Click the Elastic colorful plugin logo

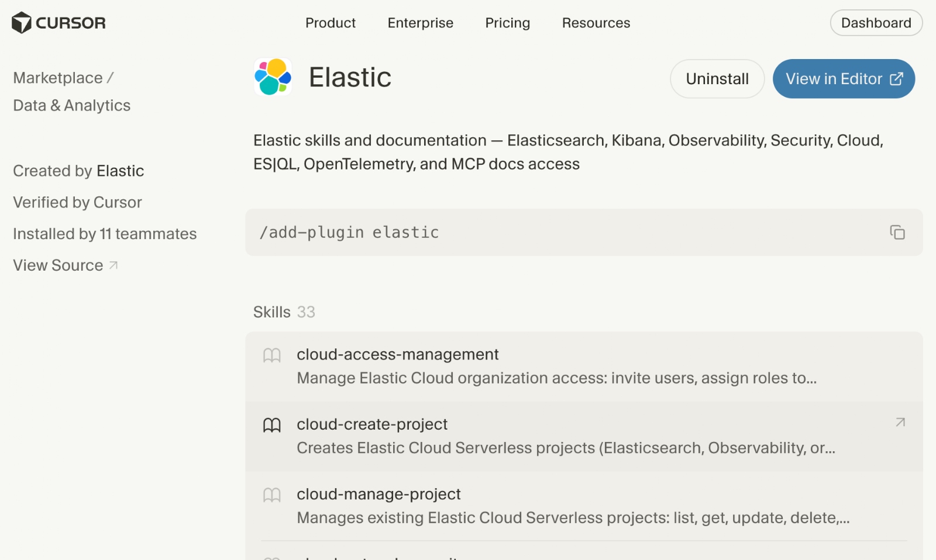272,77
